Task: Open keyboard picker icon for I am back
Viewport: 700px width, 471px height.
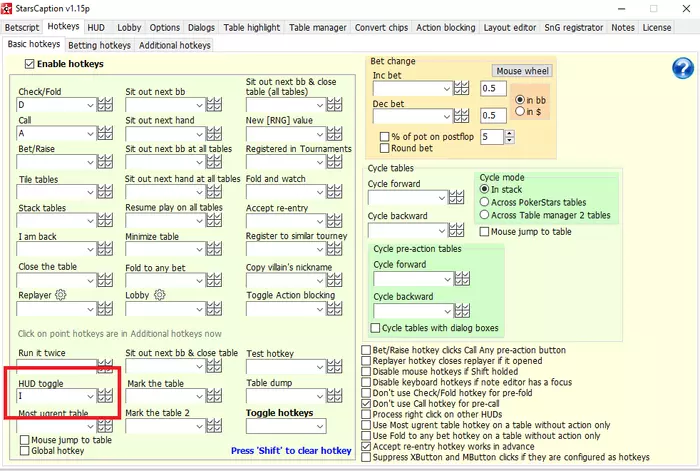Action: [x=105, y=249]
